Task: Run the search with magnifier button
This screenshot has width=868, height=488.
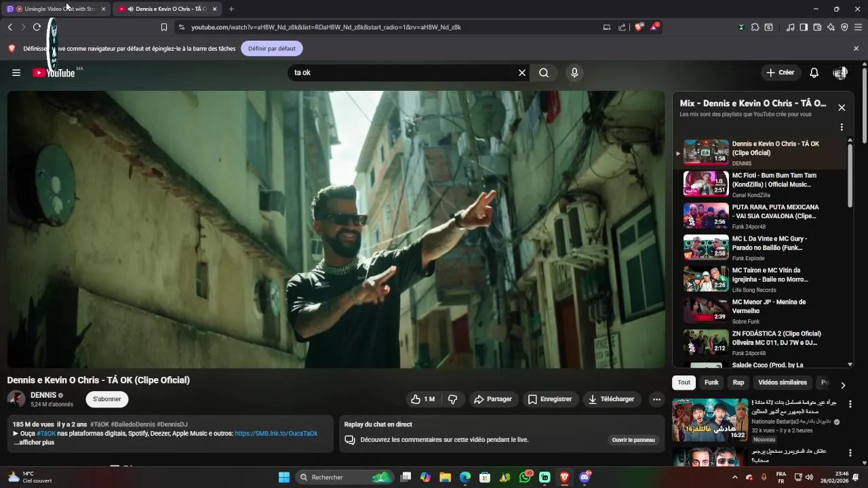Action: coord(544,73)
